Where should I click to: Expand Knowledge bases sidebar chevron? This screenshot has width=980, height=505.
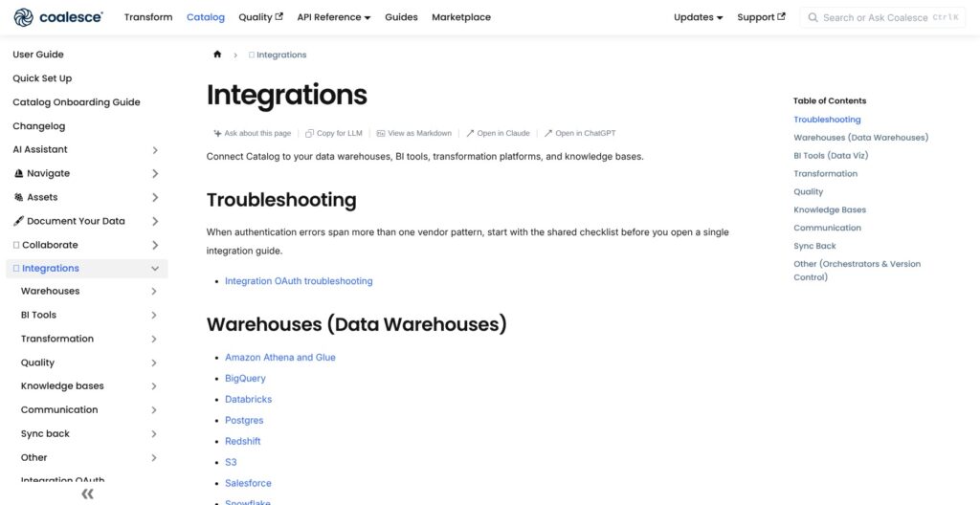(154, 385)
